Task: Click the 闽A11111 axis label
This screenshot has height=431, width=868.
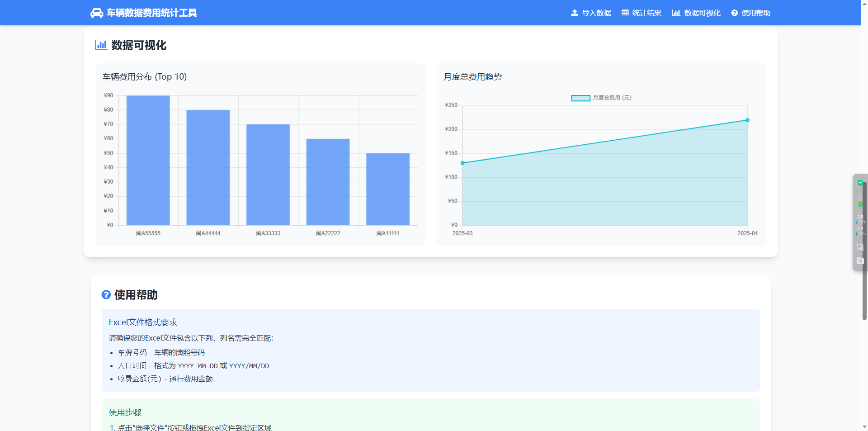Action: click(x=388, y=233)
